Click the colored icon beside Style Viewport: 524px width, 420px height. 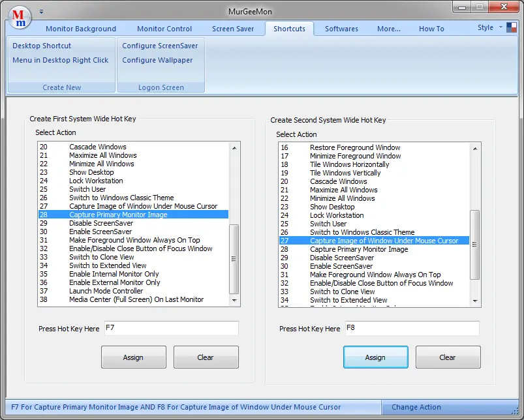(512, 28)
